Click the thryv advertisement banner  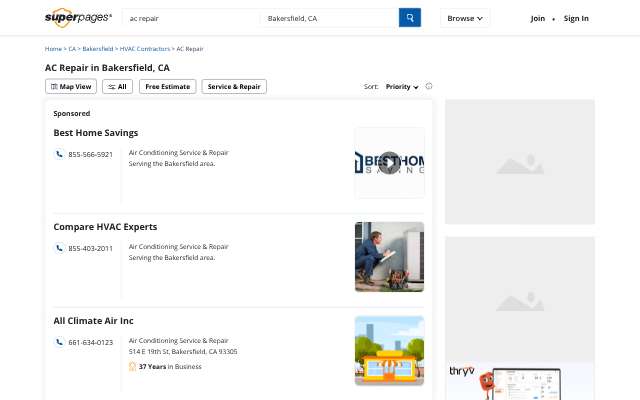coord(520,382)
